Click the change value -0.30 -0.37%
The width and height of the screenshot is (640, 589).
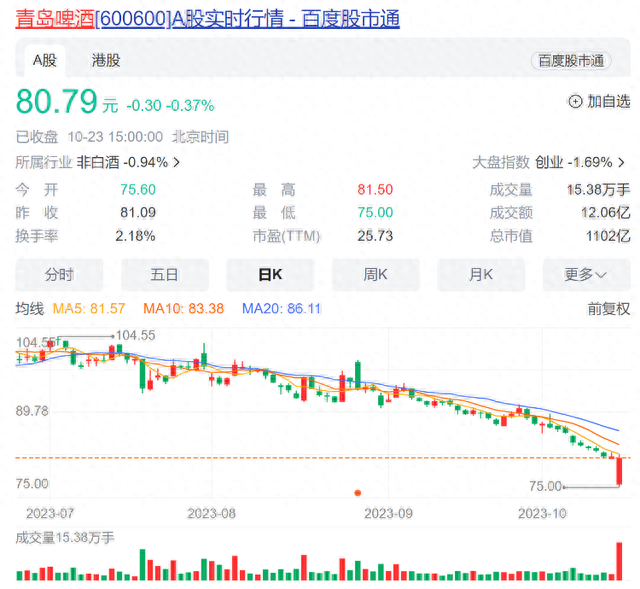(x=170, y=106)
